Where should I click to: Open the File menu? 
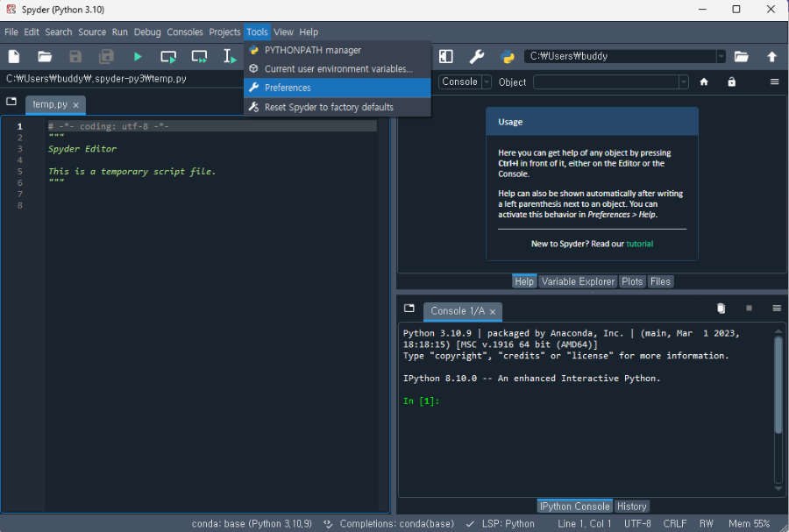(x=11, y=32)
